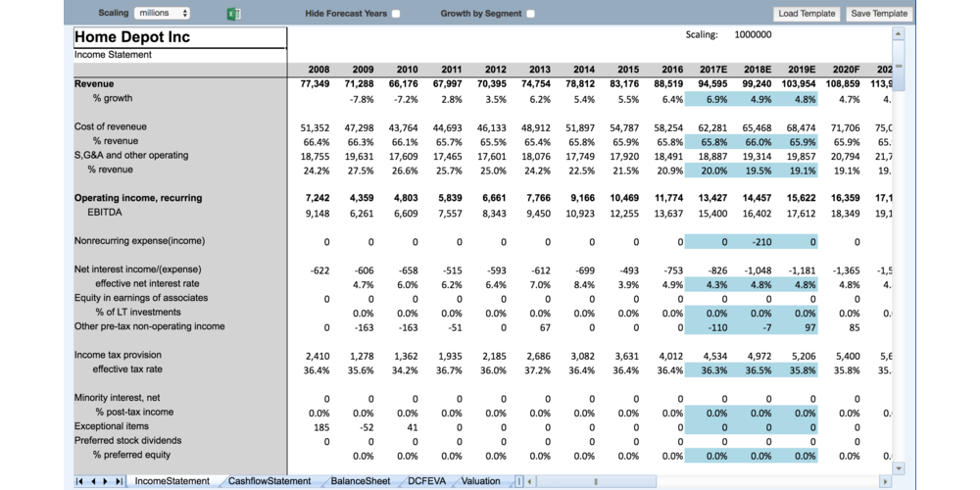
Task: Click the Exceptional items row label
Action: (x=112, y=426)
